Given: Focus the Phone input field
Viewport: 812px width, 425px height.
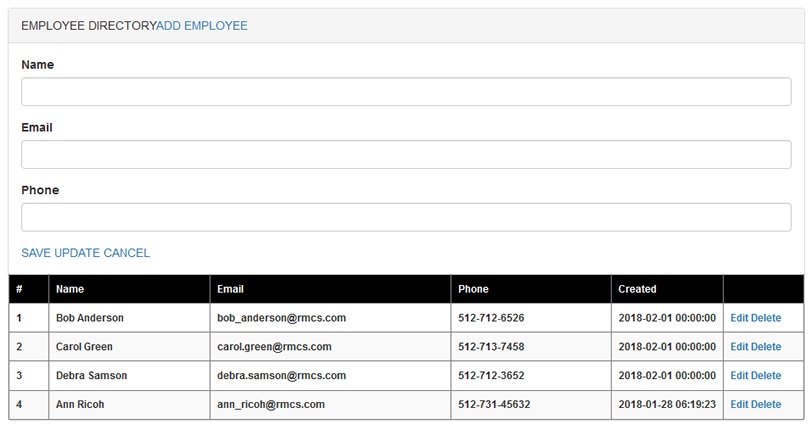Looking at the screenshot, I should click(x=406, y=217).
